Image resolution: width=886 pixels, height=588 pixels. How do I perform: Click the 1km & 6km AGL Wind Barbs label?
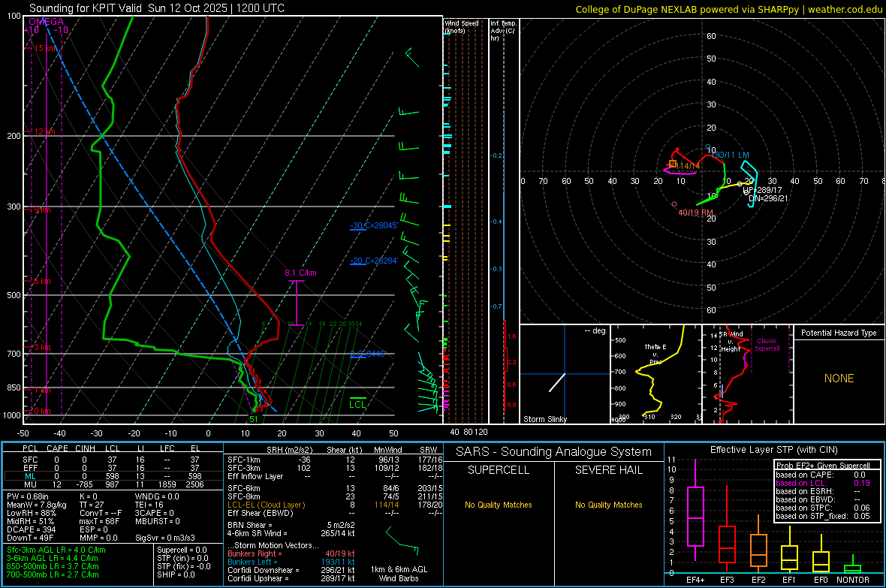[399, 574]
